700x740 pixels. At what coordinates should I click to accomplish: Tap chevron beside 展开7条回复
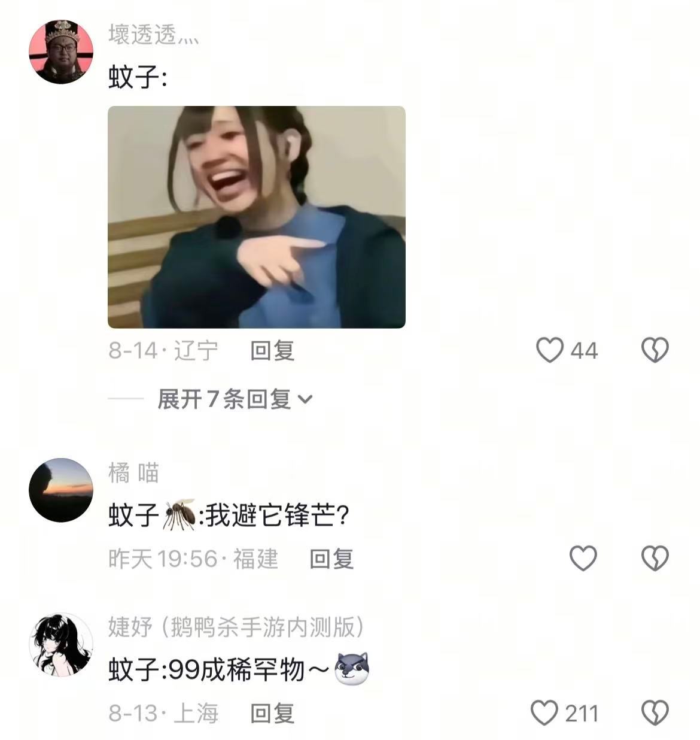(x=305, y=399)
